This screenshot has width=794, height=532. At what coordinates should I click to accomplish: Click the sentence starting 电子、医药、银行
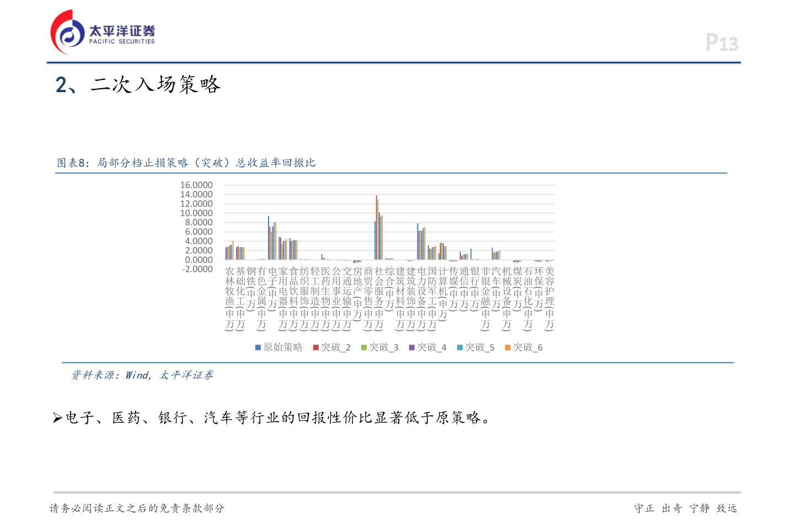coord(278,418)
